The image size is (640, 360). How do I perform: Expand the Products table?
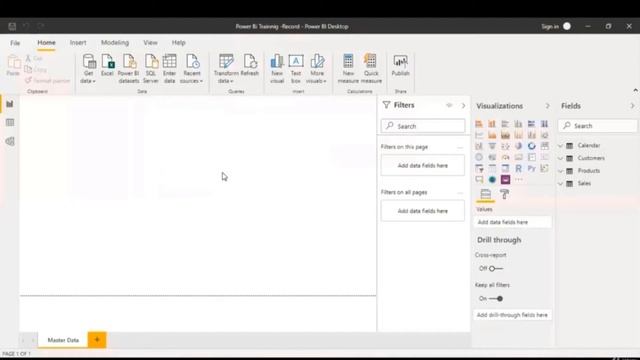tap(560, 171)
